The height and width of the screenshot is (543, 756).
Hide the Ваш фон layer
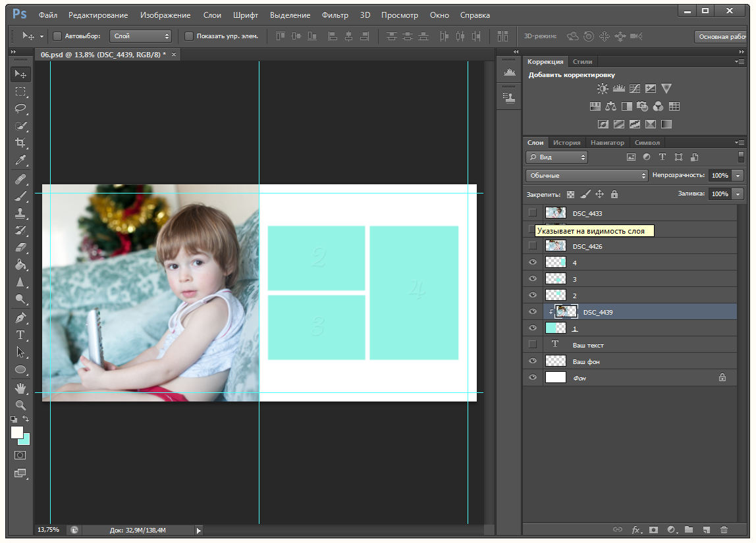tap(533, 361)
